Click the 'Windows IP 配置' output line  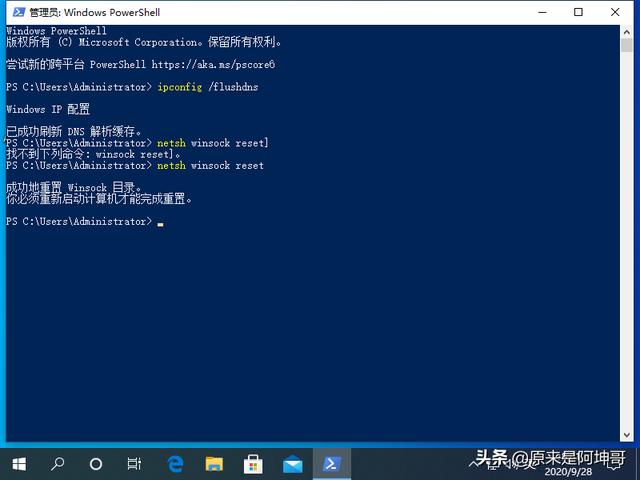coord(48,109)
